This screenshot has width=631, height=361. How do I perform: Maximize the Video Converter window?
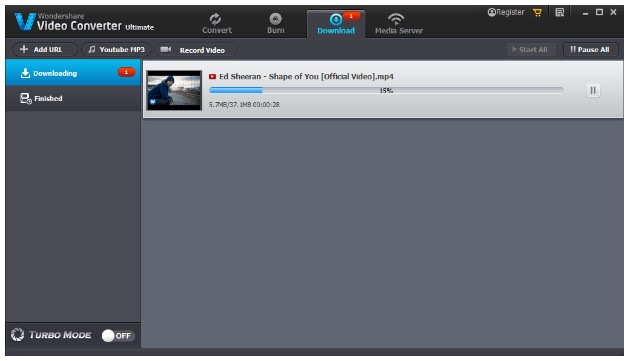(x=599, y=12)
